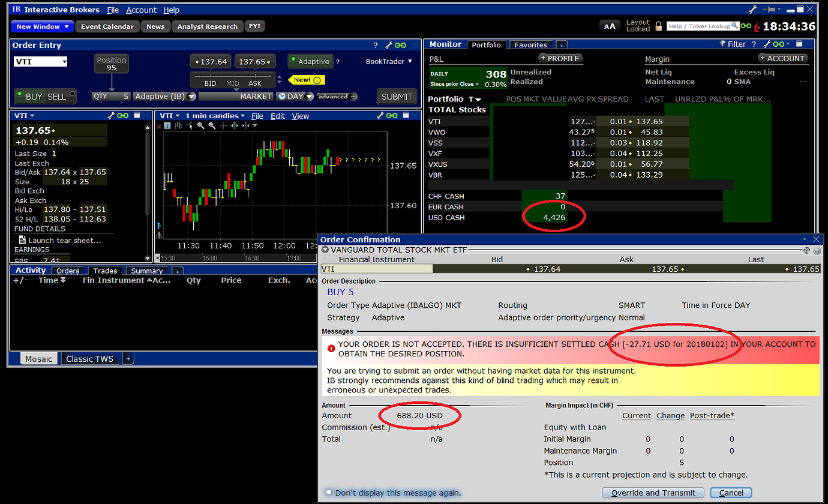Viewport: 828px width, 504px height.
Task: Click the Adaptive help question mark
Action: pos(338,61)
